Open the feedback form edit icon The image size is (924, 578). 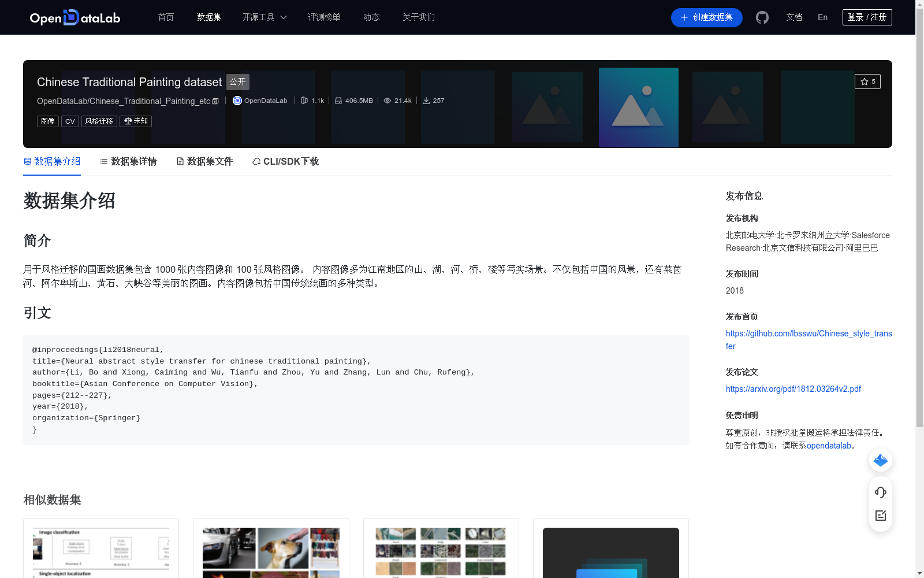point(881,516)
